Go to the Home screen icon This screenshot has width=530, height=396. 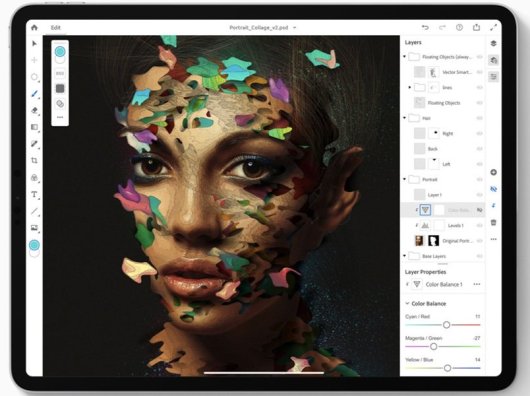[34, 27]
